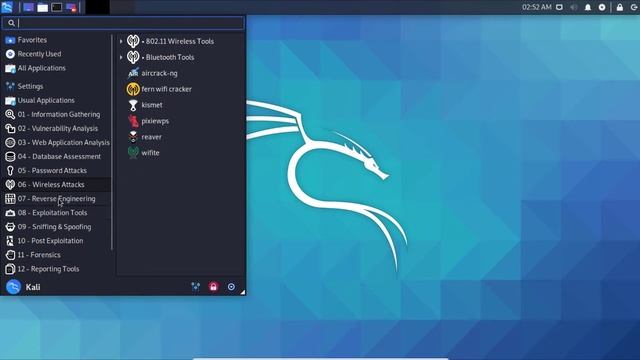Image resolution: width=640 pixels, height=360 pixels.
Task: Open the Show Desktop panel launcher
Action: click(28, 7)
